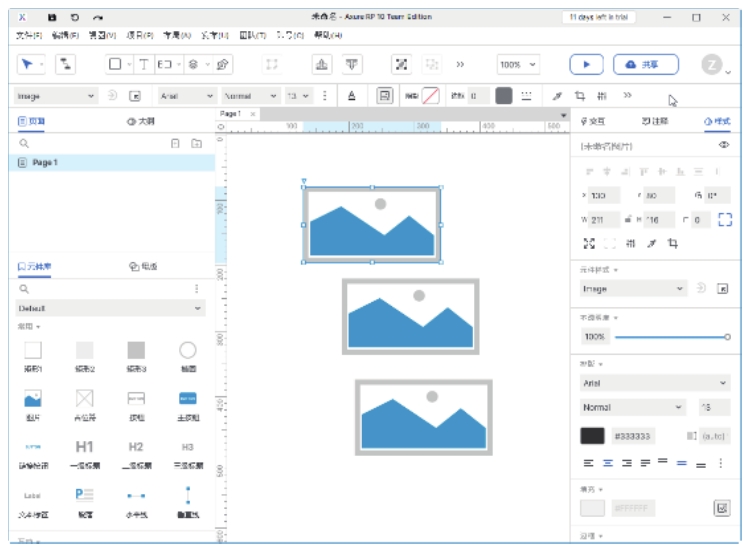
Task: Toggle the widget visibility eye icon
Action: pos(724,146)
